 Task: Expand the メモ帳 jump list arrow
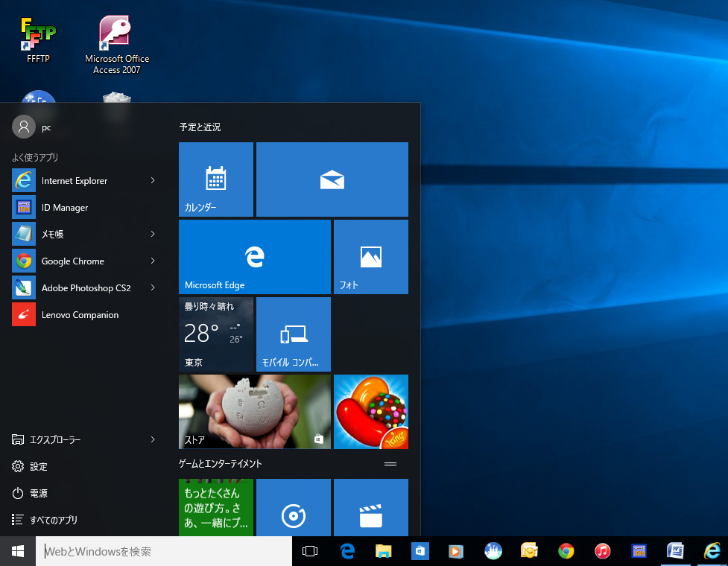[153, 235]
